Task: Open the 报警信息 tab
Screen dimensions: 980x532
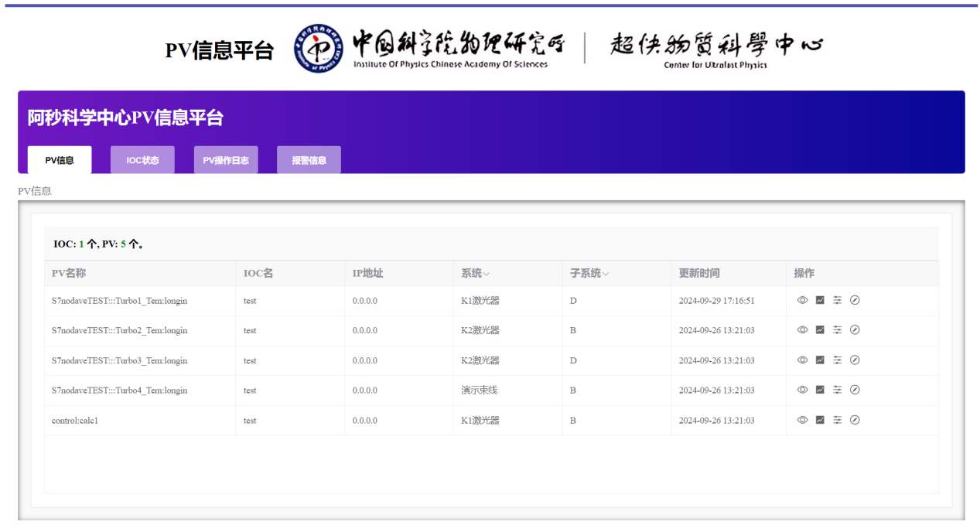Action: click(309, 160)
